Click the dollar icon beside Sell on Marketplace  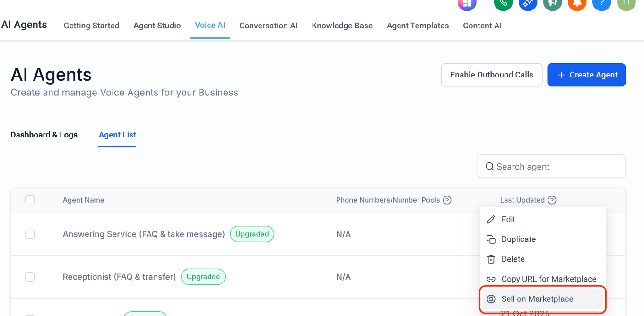pyautogui.click(x=491, y=299)
